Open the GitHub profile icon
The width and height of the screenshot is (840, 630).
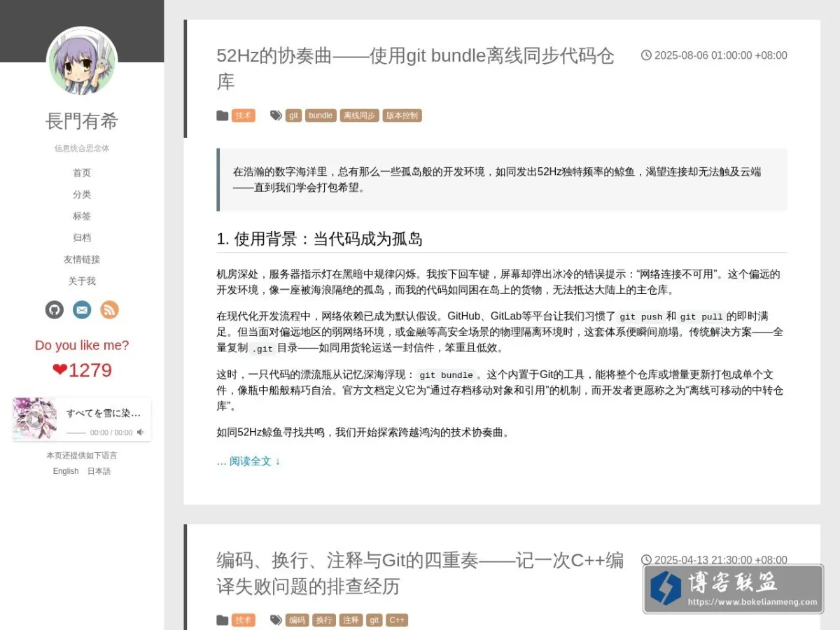(55, 309)
